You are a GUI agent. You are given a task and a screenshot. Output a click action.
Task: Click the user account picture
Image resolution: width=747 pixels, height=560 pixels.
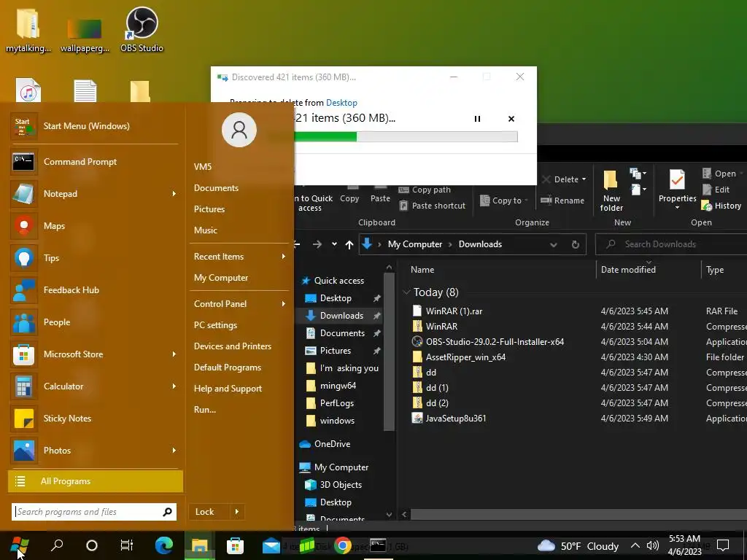(x=239, y=130)
